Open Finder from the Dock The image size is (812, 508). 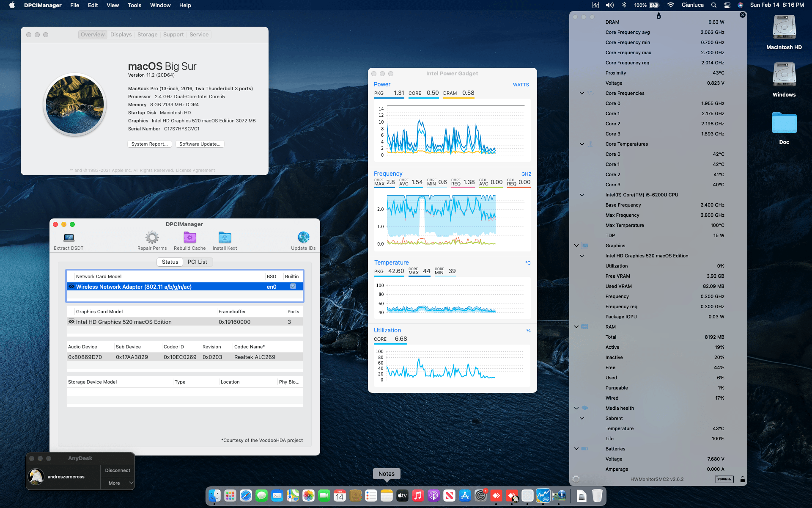tap(215, 495)
